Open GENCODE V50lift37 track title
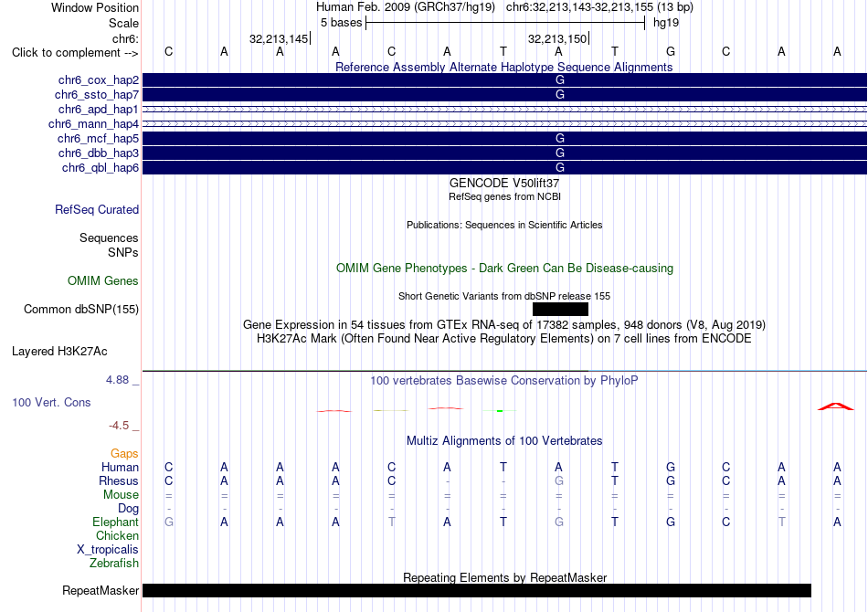Screen dimensions: 868x612 coord(503,184)
